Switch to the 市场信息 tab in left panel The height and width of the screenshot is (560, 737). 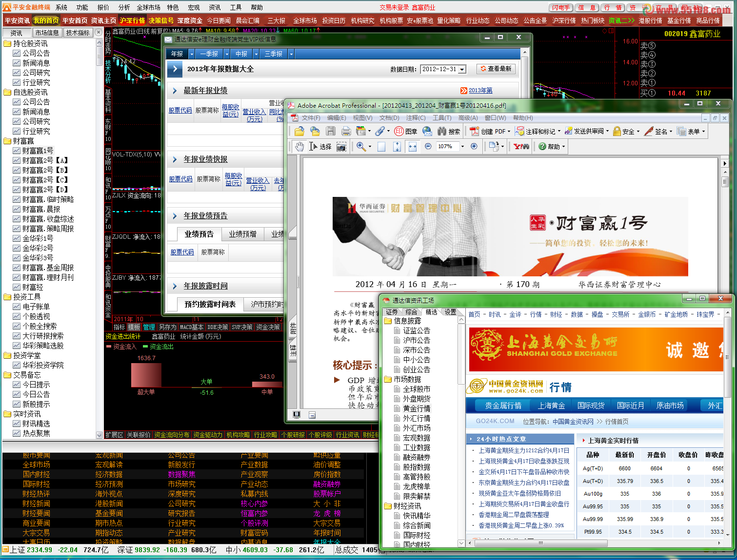47,33
